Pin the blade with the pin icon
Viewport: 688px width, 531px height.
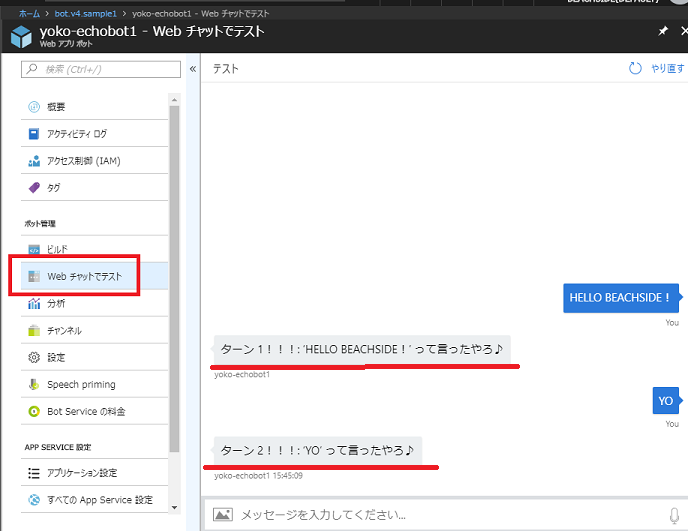tap(663, 31)
